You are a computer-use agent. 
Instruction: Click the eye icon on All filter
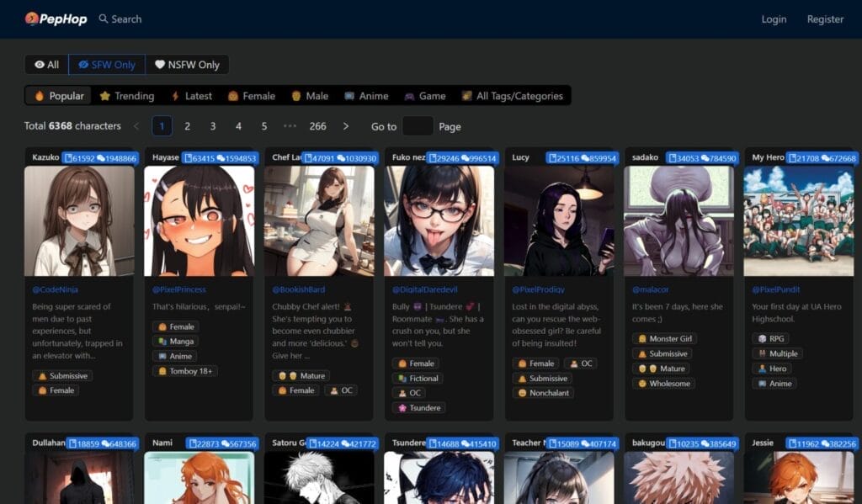pyautogui.click(x=40, y=64)
